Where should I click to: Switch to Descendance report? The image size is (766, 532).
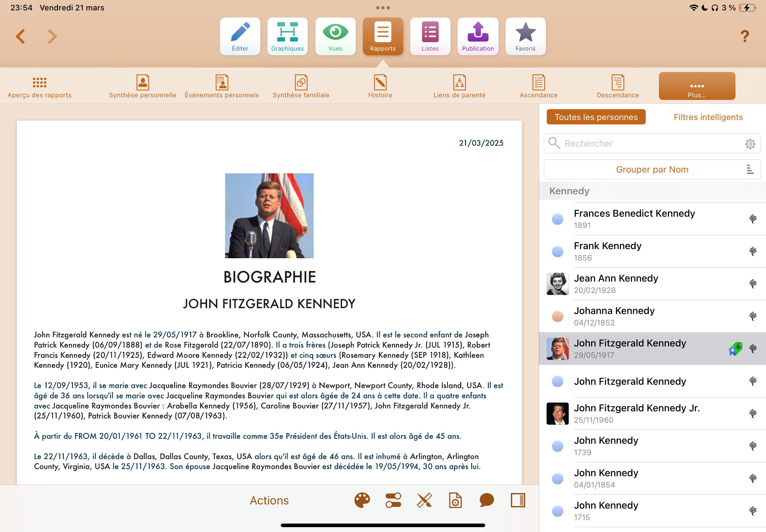tap(618, 87)
